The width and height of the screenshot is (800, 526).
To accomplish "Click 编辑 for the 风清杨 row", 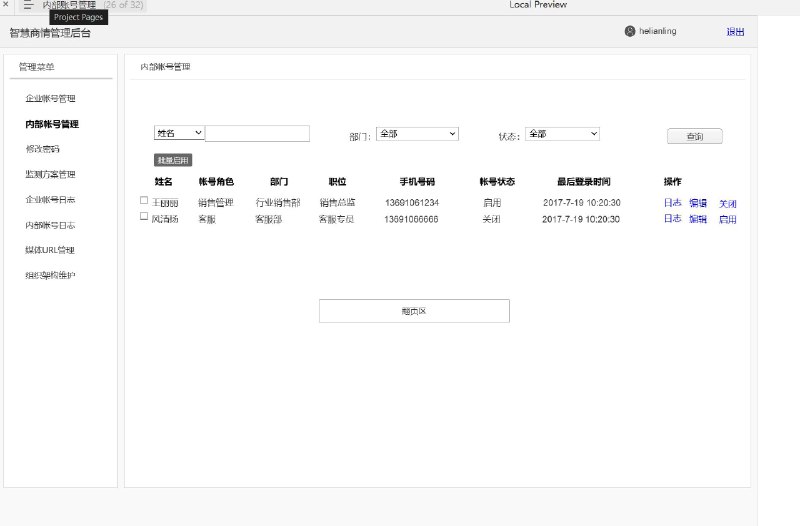I will (x=698, y=219).
